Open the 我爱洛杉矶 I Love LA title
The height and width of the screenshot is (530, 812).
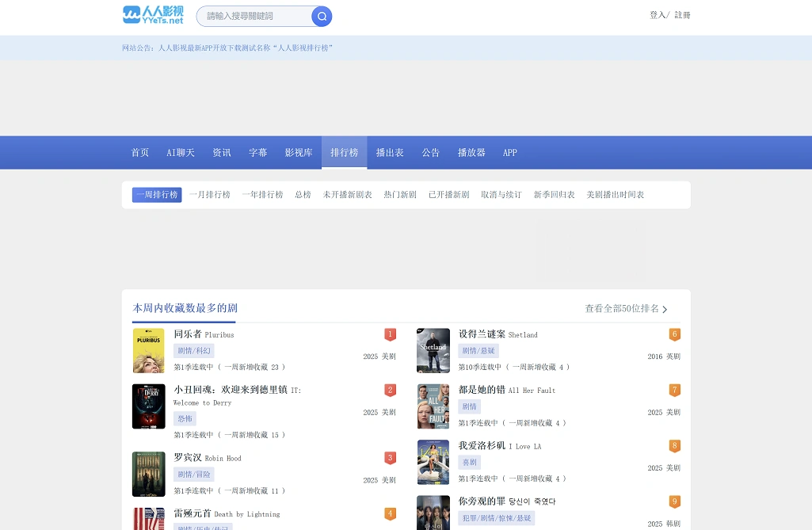click(499, 446)
